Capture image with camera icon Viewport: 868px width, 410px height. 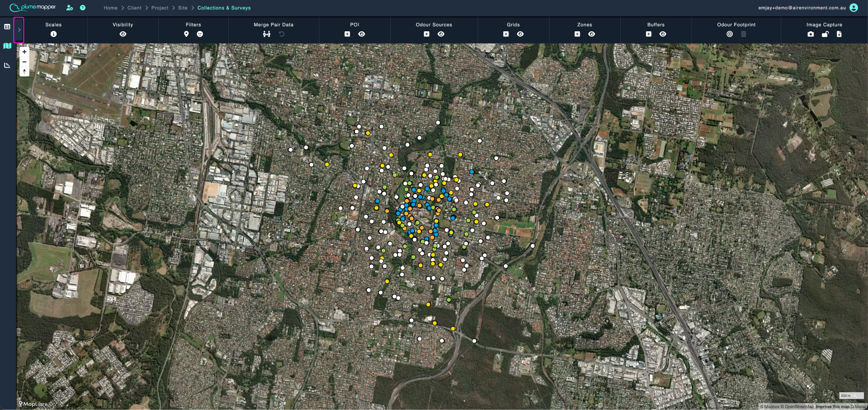(x=811, y=34)
